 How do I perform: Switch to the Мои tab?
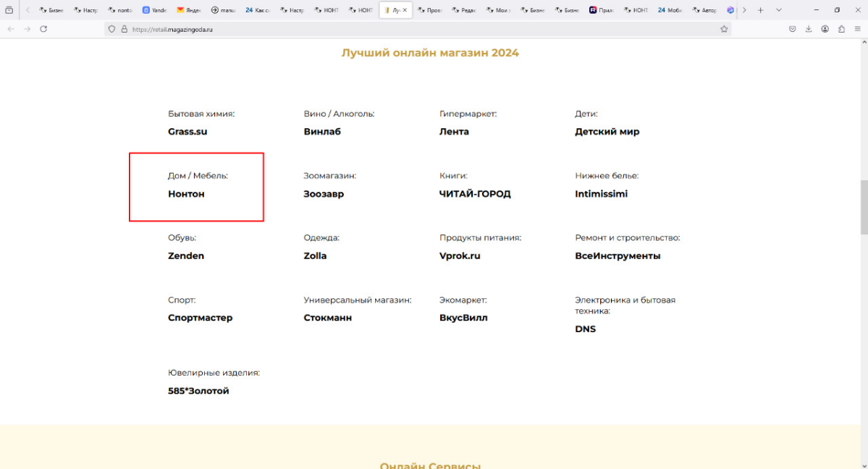click(498, 10)
